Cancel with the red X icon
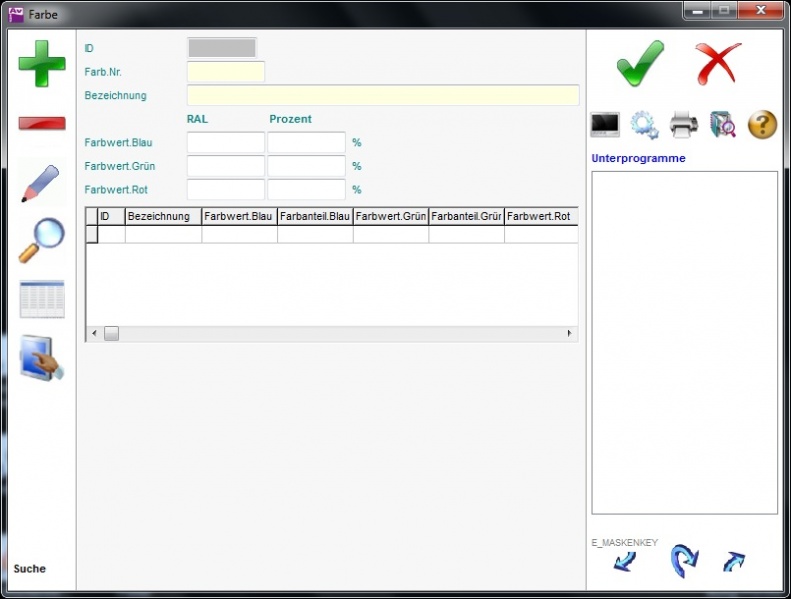Screen dimensions: 791x599 click(x=718, y=63)
